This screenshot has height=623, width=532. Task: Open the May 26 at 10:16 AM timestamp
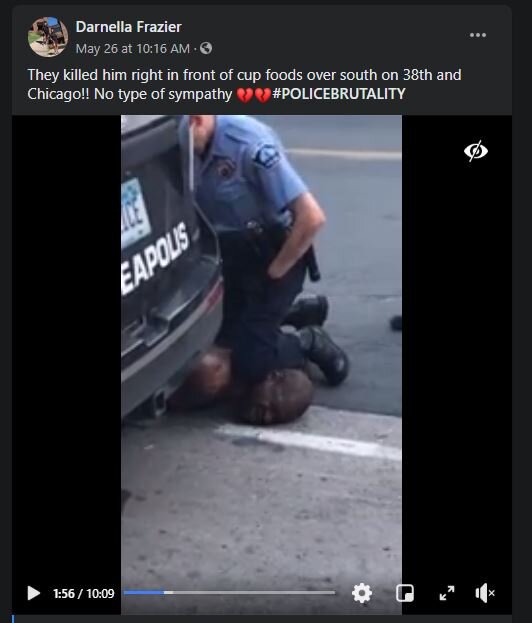tap(133, 48)
